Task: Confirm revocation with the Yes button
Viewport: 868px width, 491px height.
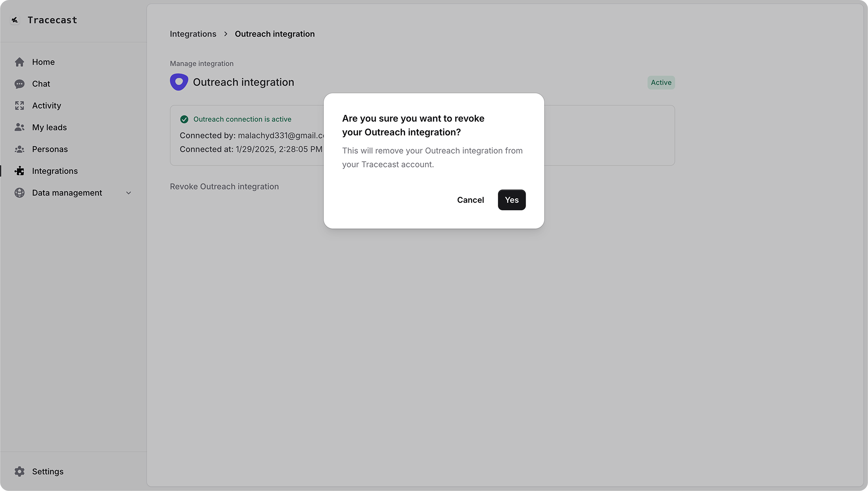Action: pos(512,200)
